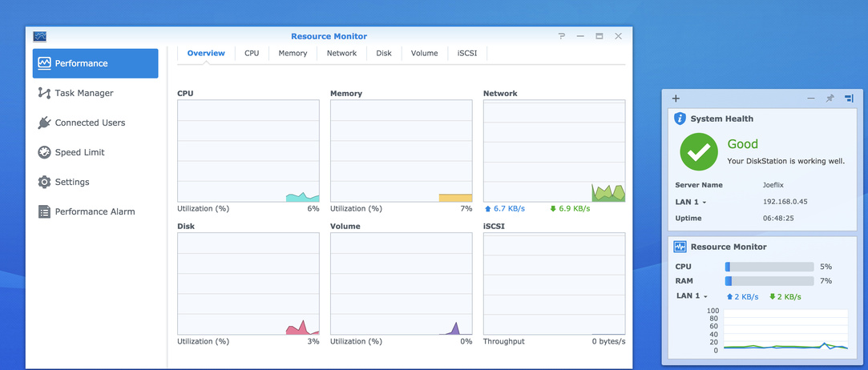Switch to the Overview tab

(x=206, y=53)
